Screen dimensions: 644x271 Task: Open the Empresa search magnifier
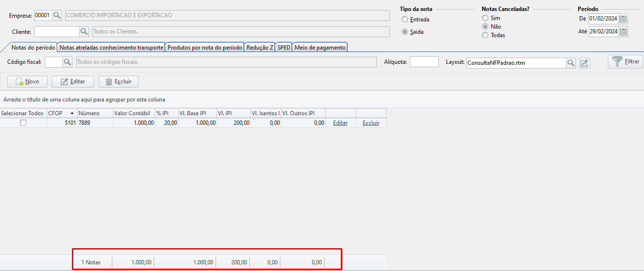pos(57,15)
